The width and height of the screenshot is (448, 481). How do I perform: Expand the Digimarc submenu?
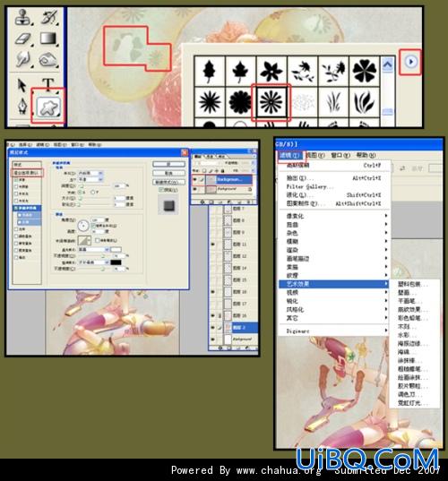[334, 331]
